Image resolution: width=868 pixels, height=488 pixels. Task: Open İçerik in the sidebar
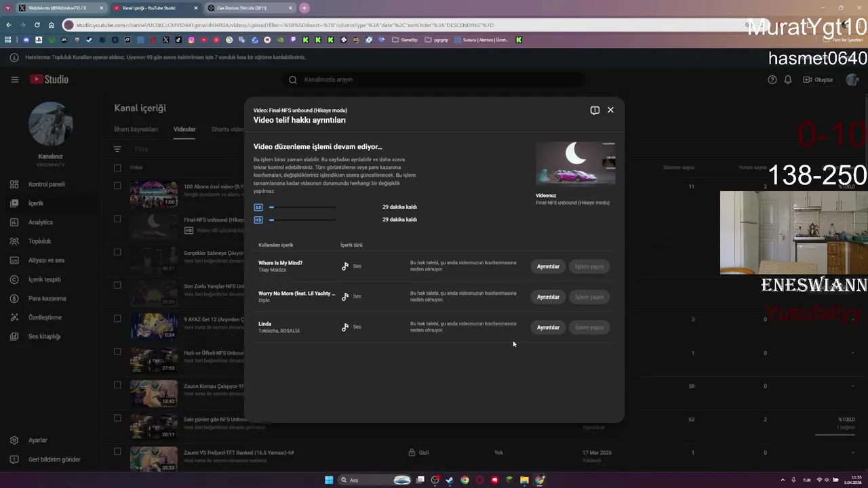pos(35,203)
